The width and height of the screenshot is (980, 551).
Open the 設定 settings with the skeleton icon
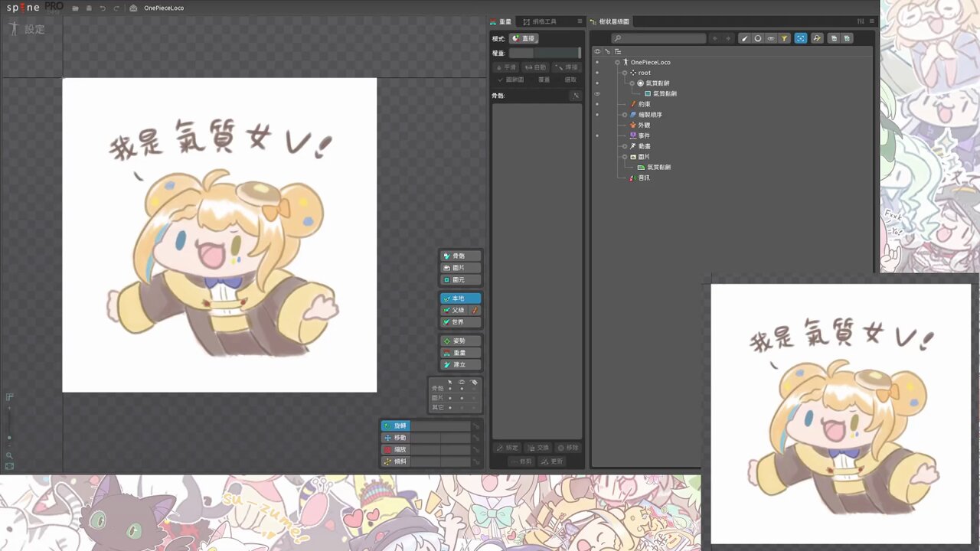(x=25, y=28)
